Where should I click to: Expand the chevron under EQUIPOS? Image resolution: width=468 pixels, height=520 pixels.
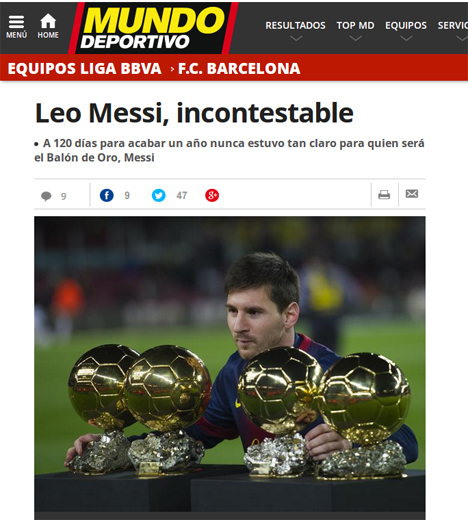(406, 38)
